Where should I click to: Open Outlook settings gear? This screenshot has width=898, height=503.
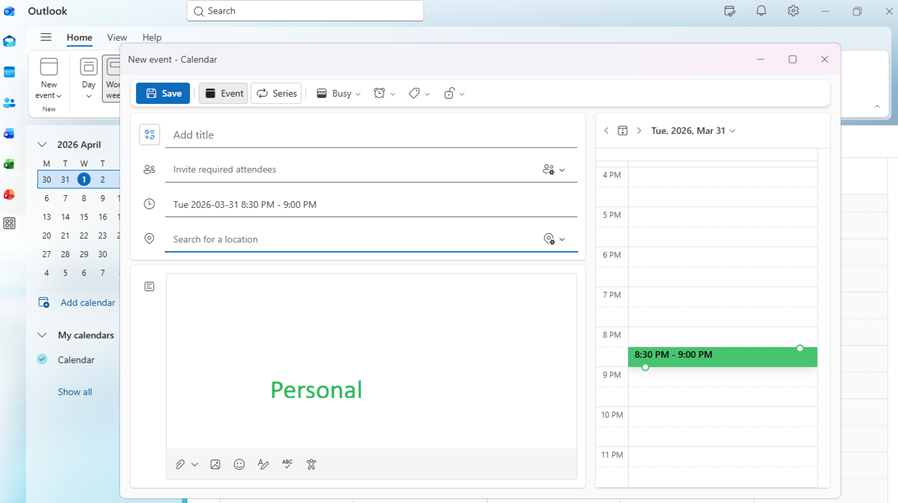click(793, 11)
